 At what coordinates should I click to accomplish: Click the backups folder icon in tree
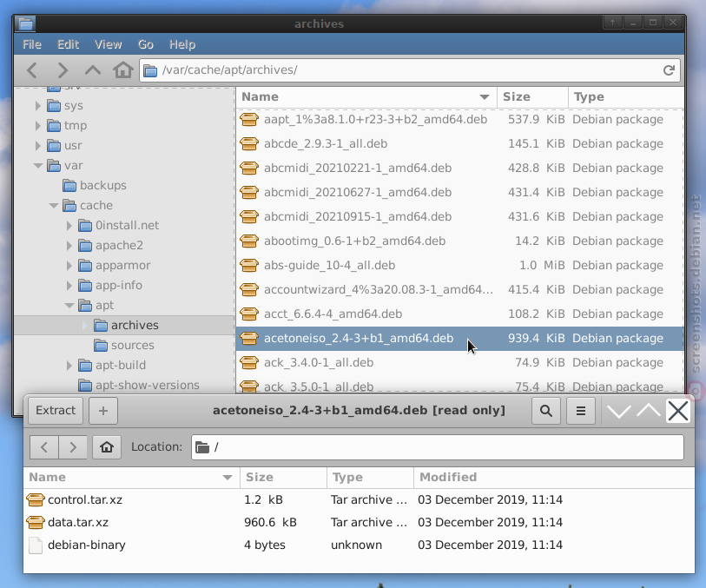point(69,186)
